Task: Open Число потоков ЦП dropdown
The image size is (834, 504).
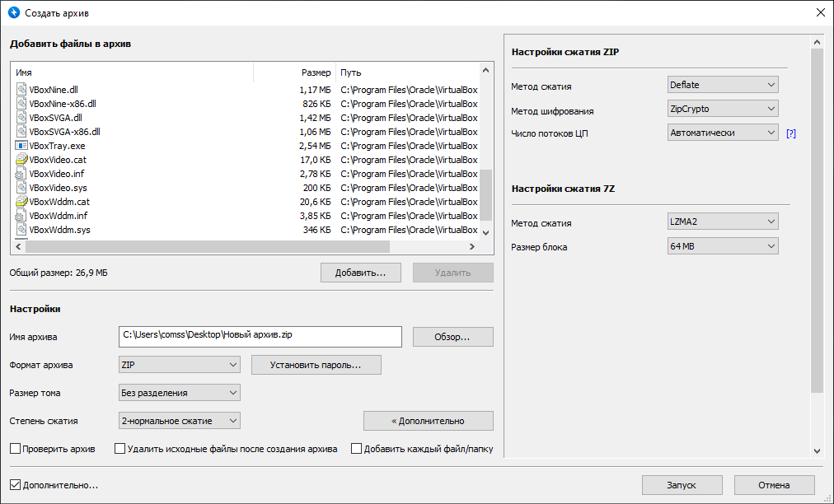Action: pyautogui.click(x=722, y=133)
